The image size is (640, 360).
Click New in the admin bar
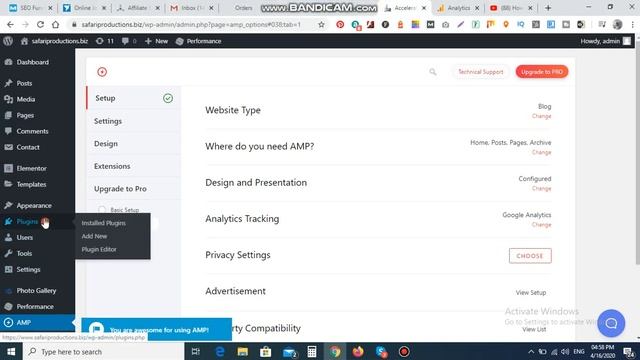tap(156, 41)
